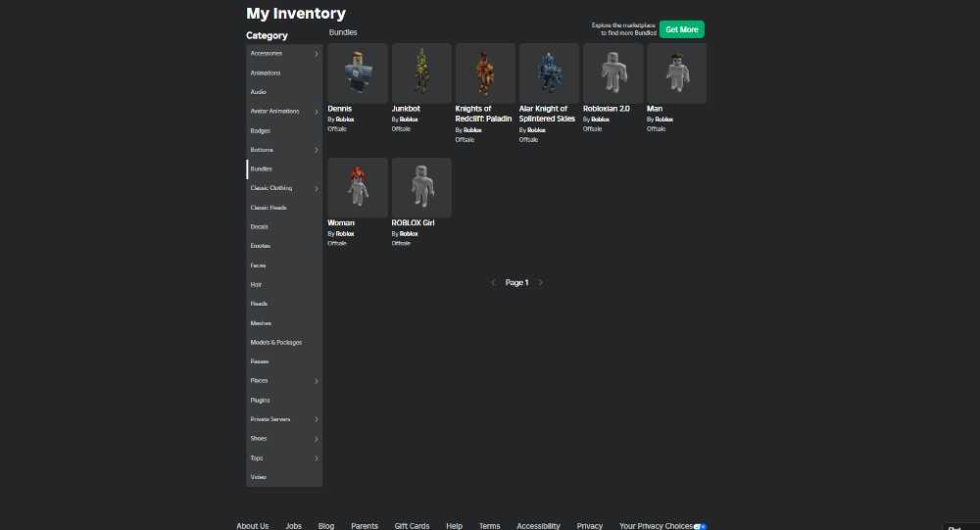This screenshot has height=530, width=980.
Task: Open the Jobs footer link
Action: 294,526
